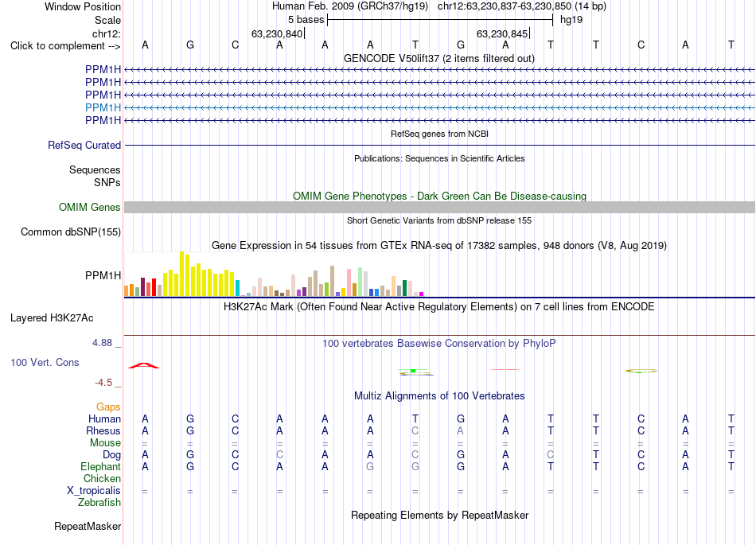This screenshot has width=756, height=545.
Task: Open 'Repeating Elements by RepeatMasker' track title
Action: click(439, 515)
